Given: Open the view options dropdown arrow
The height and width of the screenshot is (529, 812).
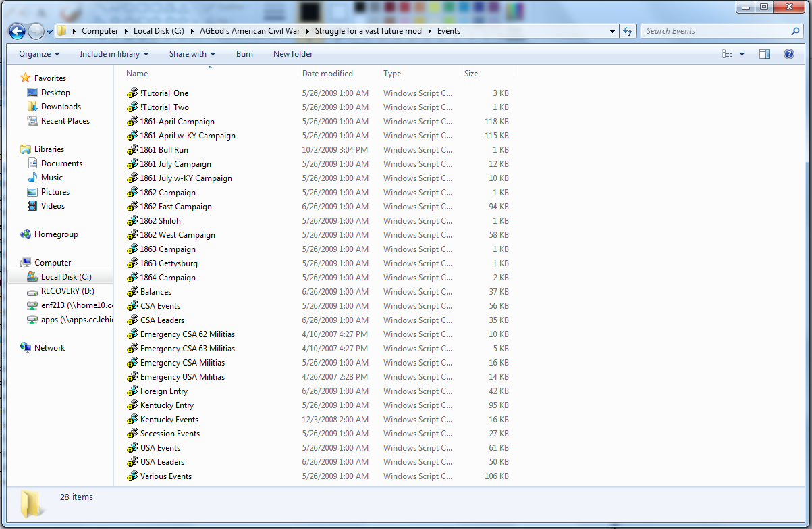Looking at the screenshot, I should pyautogui.click(x=742, y=54).
